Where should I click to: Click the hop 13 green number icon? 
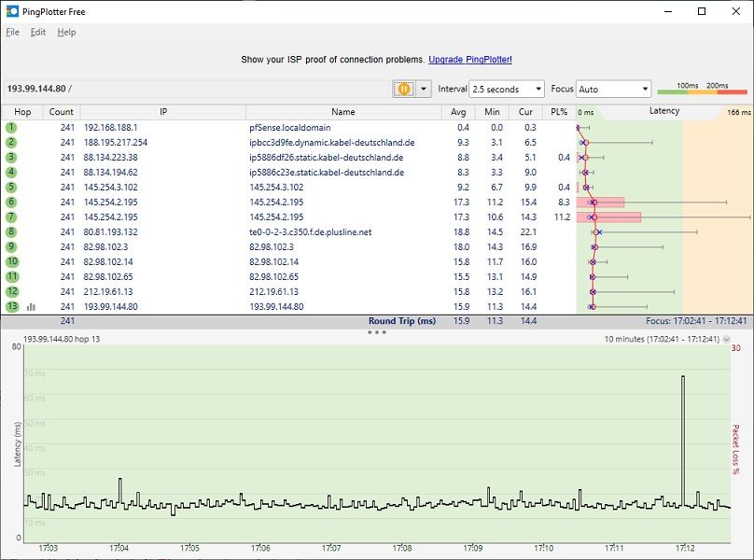pos(11,307)
